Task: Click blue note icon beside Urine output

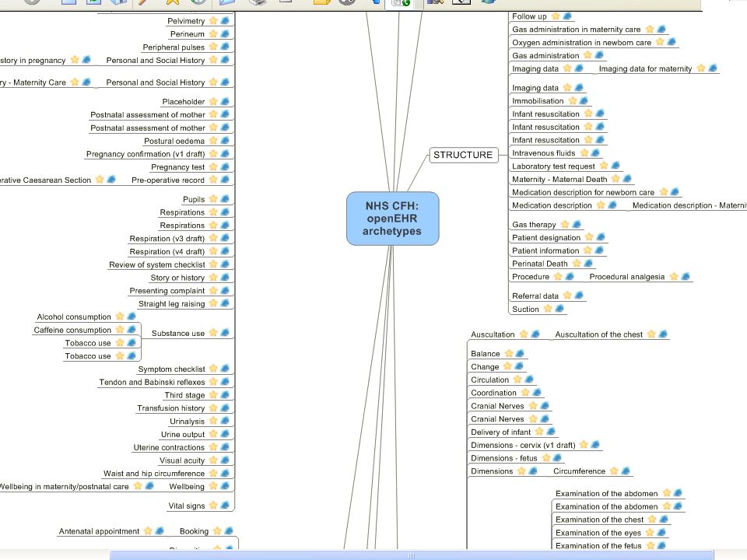Action: click(x=225, y=434)
